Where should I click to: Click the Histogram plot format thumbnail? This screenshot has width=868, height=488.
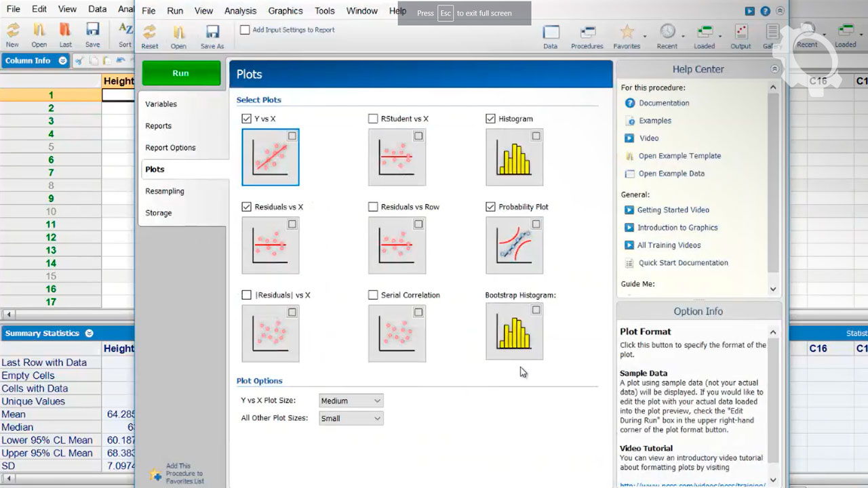[x=514, y=157]
